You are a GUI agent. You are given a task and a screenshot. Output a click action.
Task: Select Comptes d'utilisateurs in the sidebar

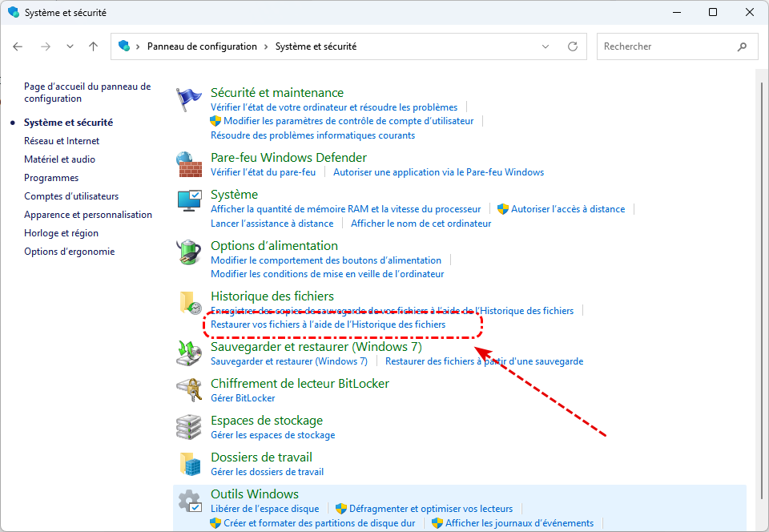point(71,196)
